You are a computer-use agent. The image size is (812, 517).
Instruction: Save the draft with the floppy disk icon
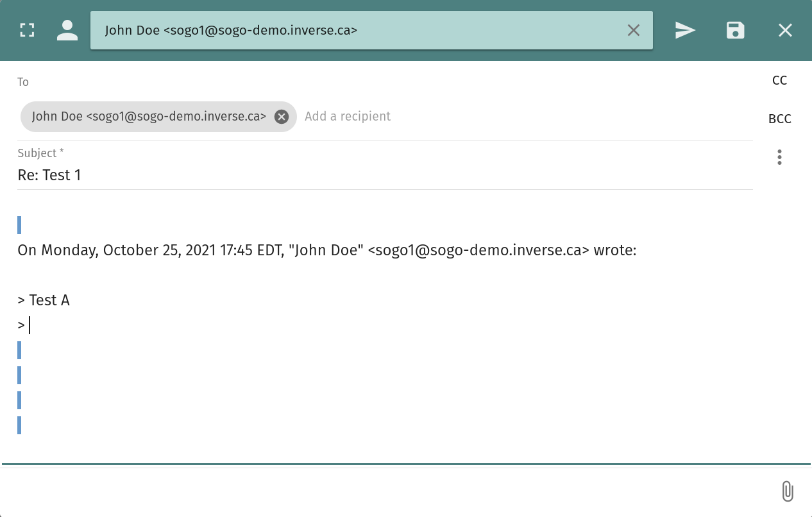tap(735, 30)
